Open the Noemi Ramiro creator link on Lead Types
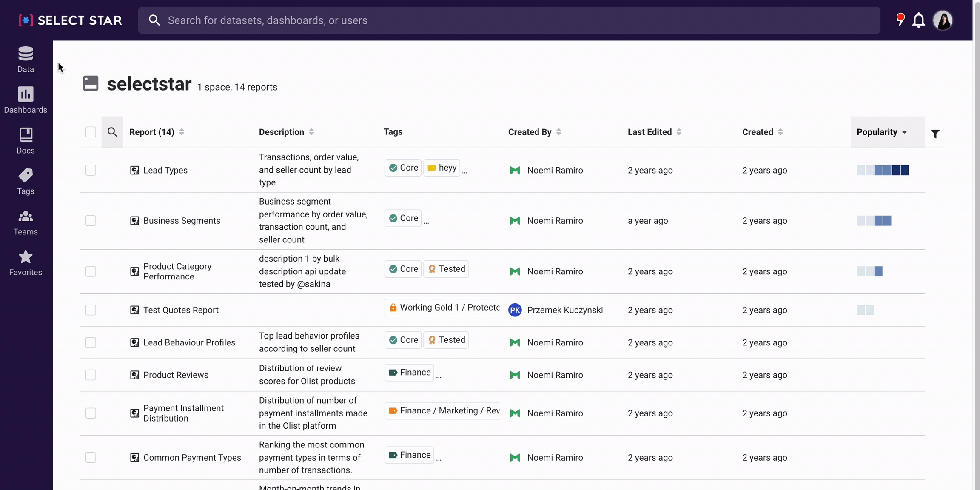Viewport: 980px width, 490px height. point(555,170)
